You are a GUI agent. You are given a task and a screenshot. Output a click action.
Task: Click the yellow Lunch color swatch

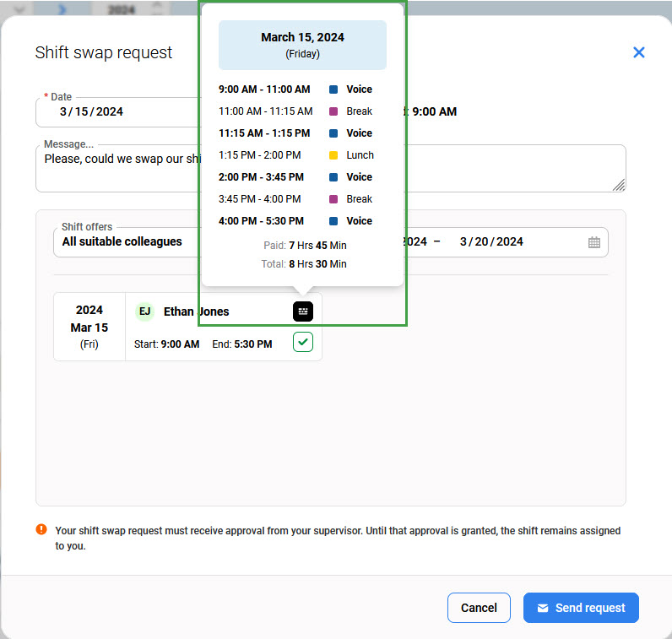pyautogui.click(x=333, y=155)
